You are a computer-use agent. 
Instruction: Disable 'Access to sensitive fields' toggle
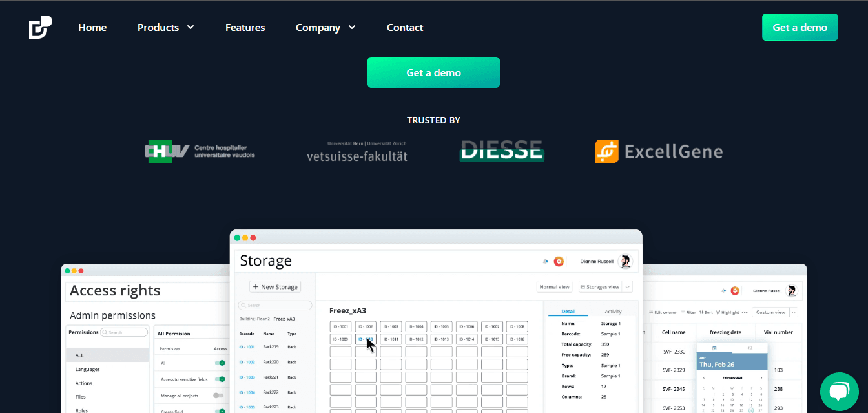click(220, 379)
